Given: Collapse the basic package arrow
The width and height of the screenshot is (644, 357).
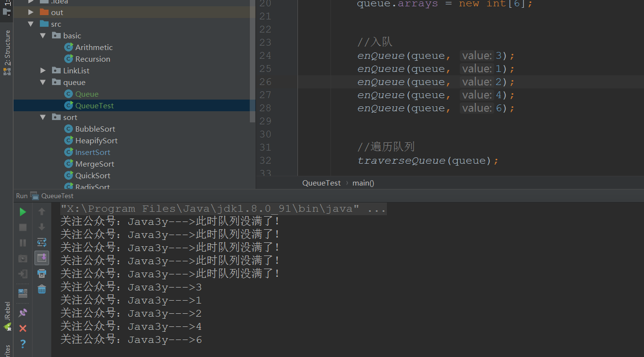Looking at the screenshot, I should (x=43, y=35).
